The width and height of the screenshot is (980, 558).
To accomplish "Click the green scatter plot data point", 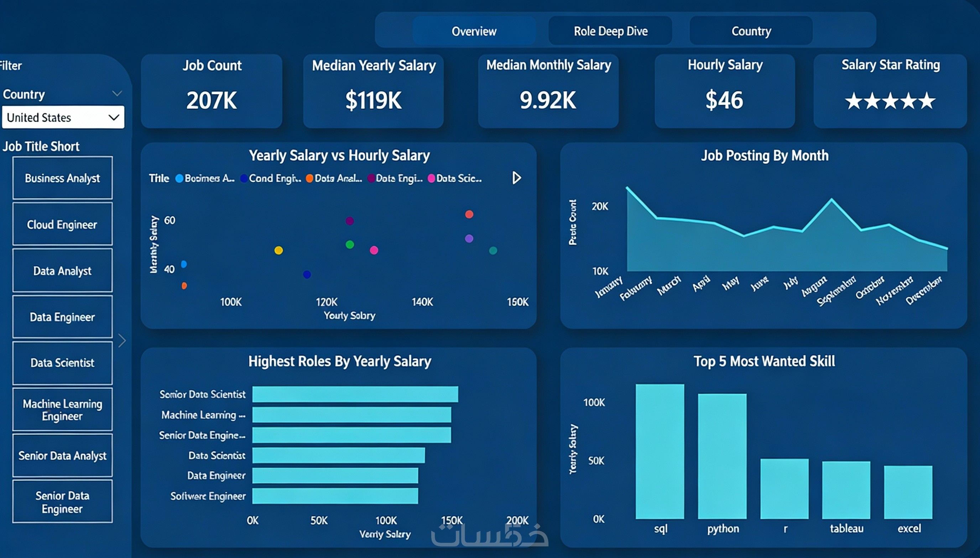I will (x=350, y=244).
